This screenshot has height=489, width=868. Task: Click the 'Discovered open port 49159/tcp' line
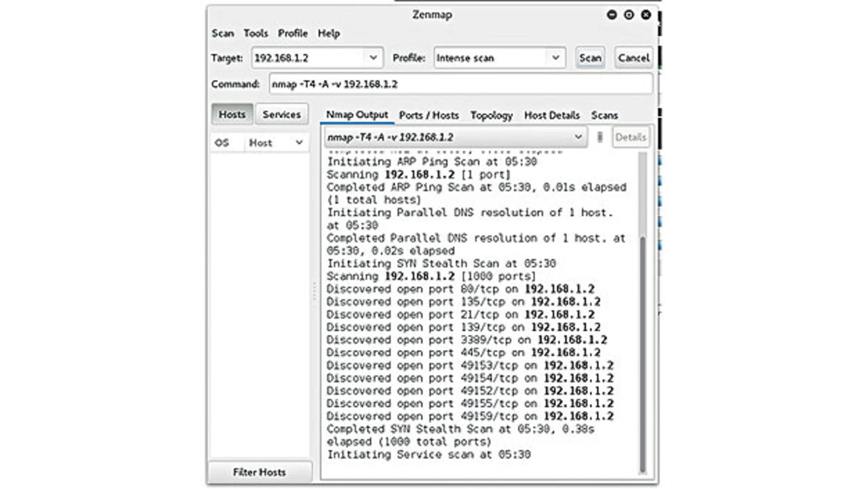pyautogui.click(x=470, y=416)
